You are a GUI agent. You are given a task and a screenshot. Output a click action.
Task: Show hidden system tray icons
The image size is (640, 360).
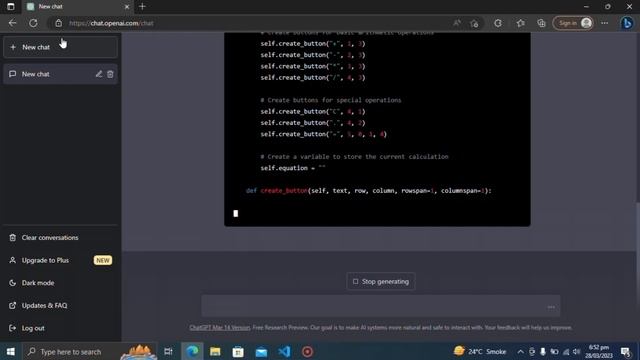[x=520, y=351]
